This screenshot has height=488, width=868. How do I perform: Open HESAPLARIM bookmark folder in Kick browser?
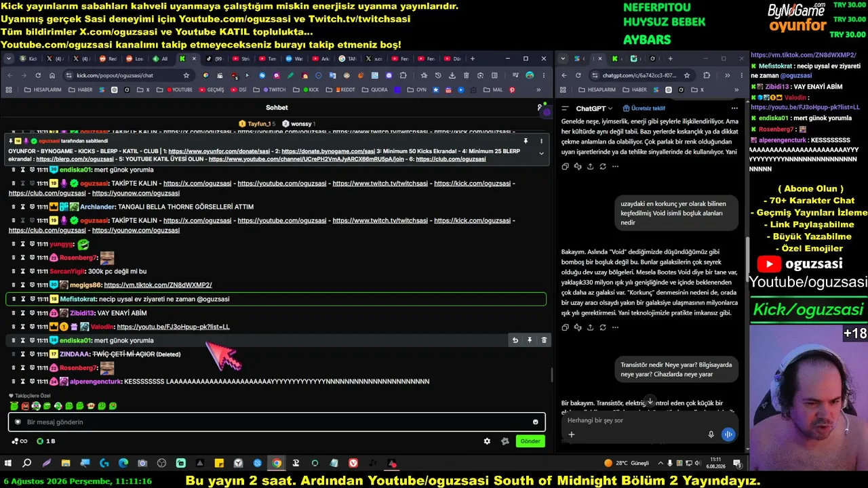tap(43, 89)
